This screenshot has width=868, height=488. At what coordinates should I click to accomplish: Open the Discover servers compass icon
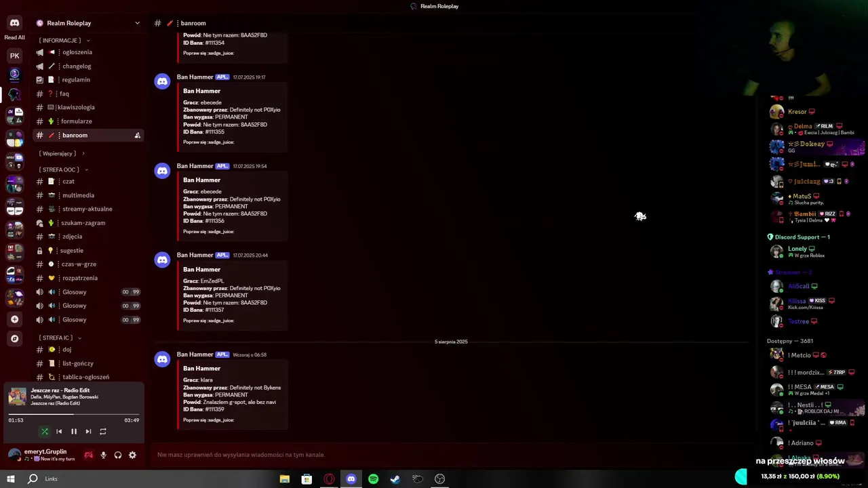click(x=14, y=338)
